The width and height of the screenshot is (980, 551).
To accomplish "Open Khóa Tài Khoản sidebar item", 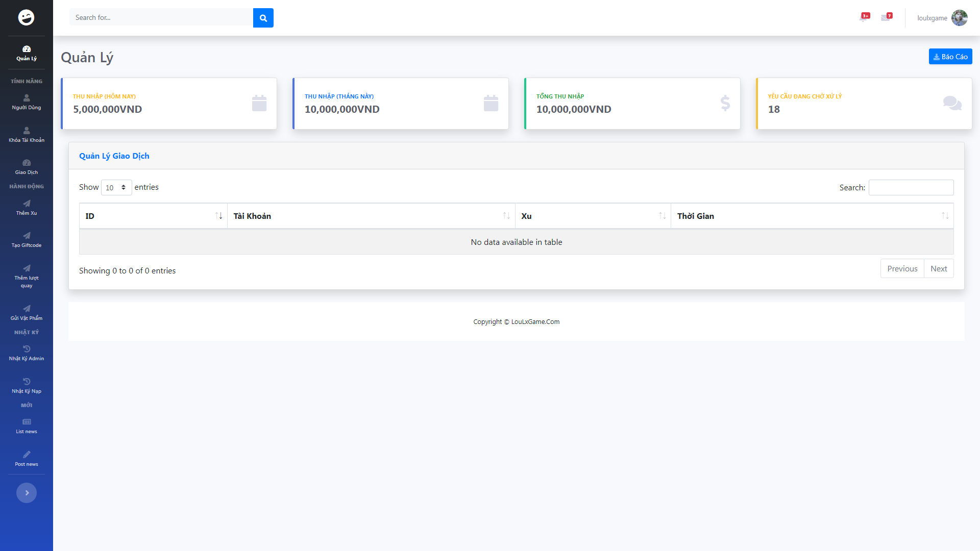I will tap(27, 135).
